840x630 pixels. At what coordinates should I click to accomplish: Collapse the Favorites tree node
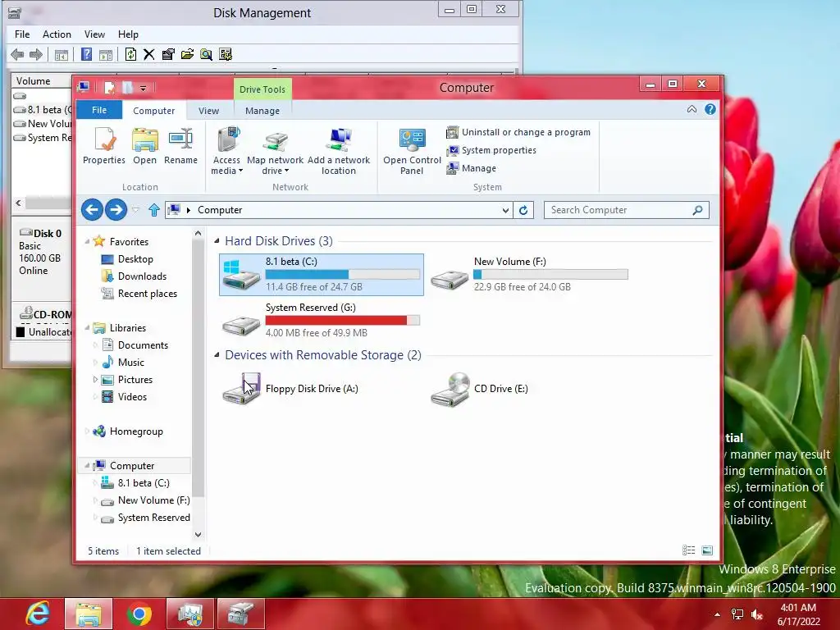tap(87, 242)
